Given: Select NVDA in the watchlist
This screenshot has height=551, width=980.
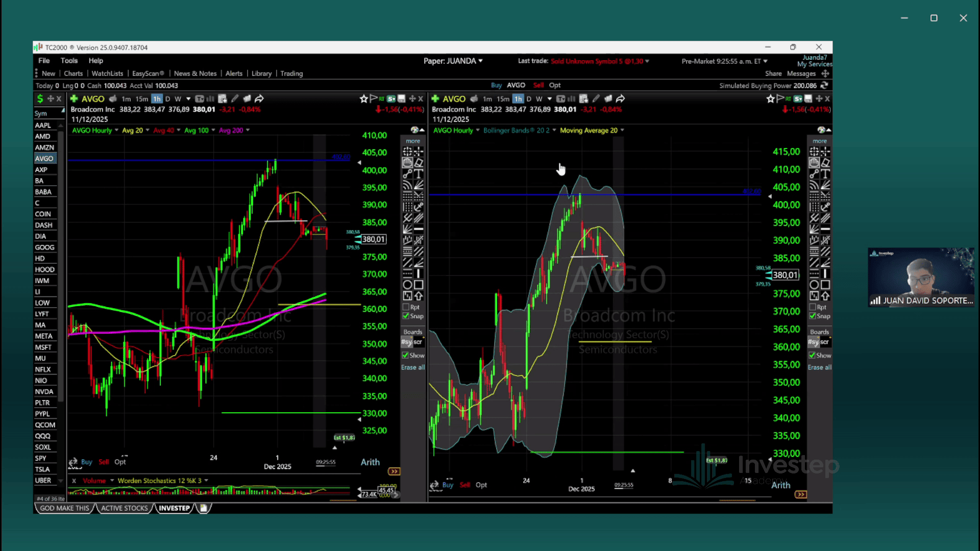Looking at the screenshot, I should (44, 392).
